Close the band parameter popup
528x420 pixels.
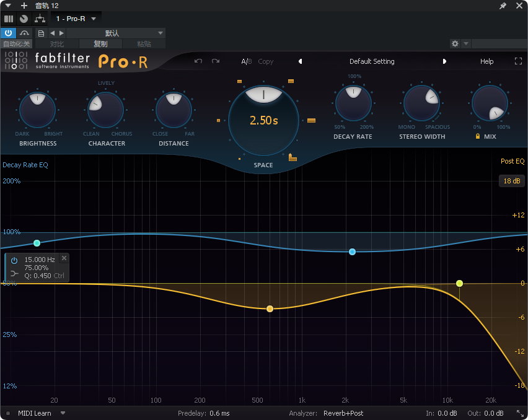pyautogui.click(x=64, y=258)
